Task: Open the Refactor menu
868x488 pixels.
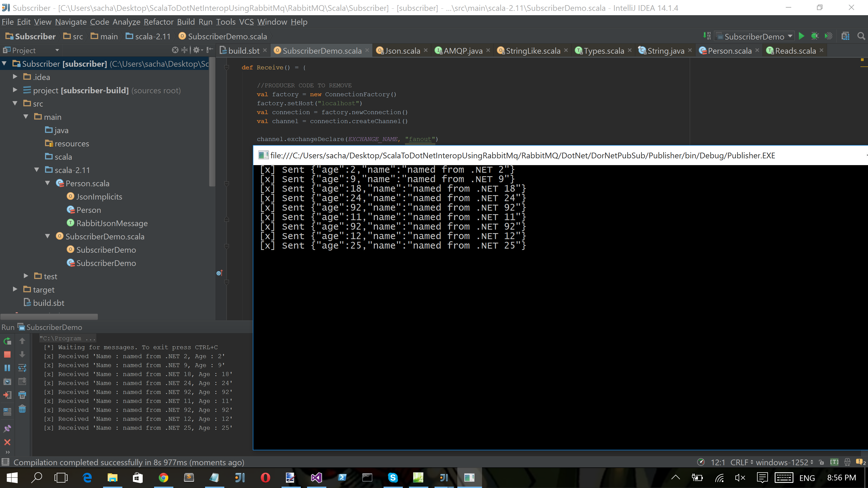Action: coord(158,22)
